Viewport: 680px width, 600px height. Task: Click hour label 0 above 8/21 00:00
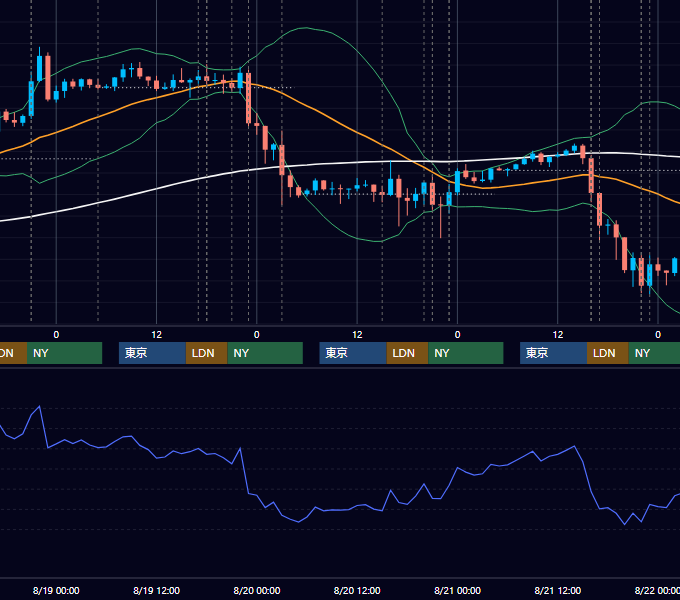pos(458,335)
